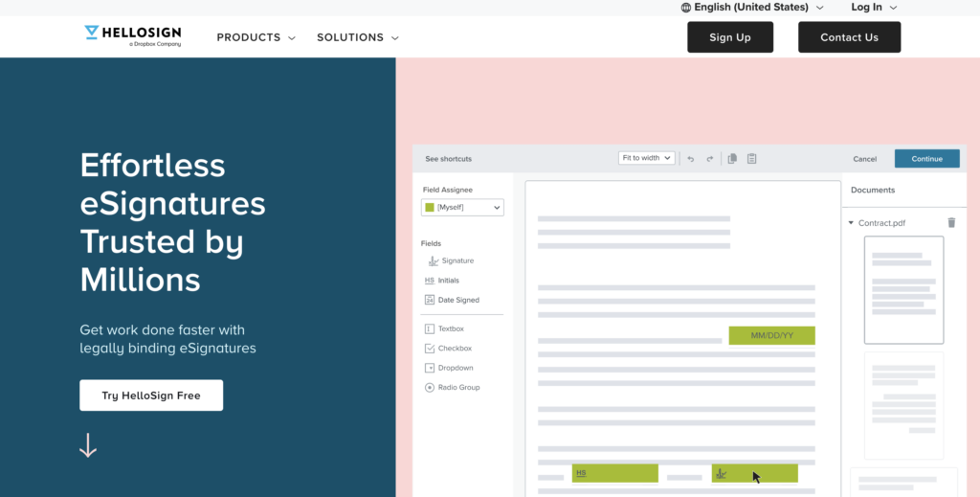Screen dimensions: 980x497
Task: Click the Signature field icon
Action: pos(434,260)
